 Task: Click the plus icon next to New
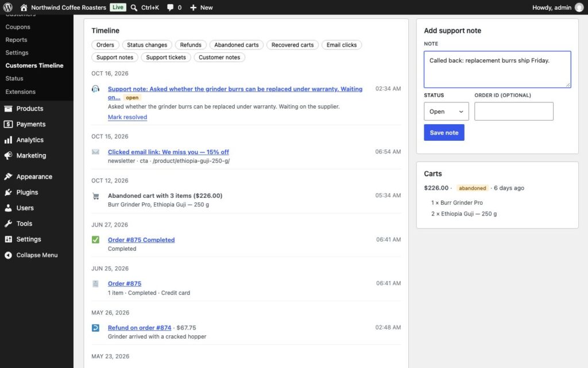click(193, 7)
